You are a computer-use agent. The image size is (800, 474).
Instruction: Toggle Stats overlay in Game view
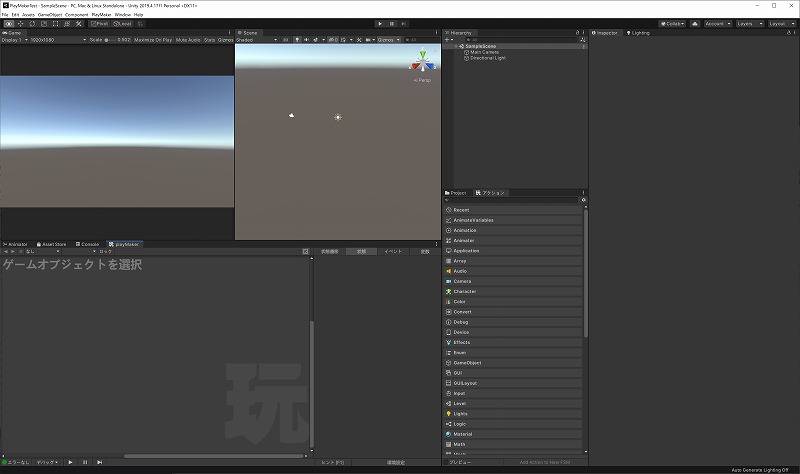coord(209,40)
